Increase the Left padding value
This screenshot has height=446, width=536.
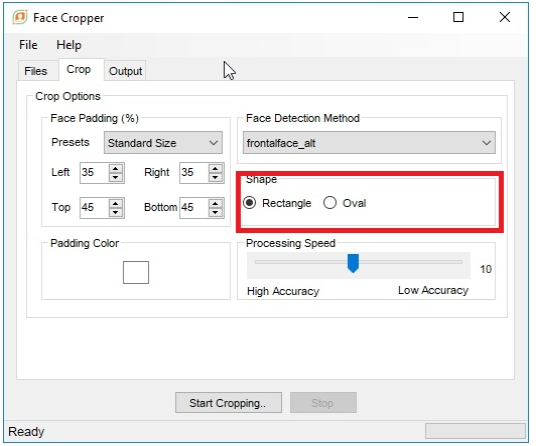(116, 169)
